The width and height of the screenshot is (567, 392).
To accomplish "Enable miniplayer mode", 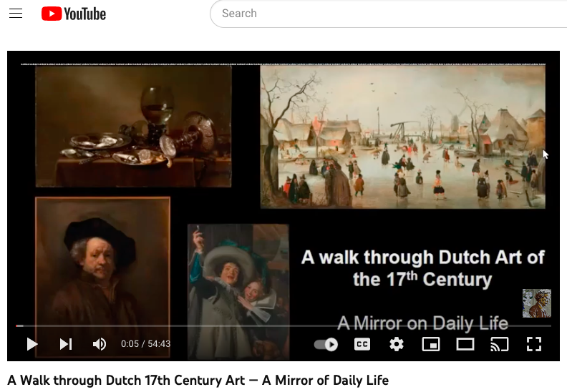I will pos(431,344).
